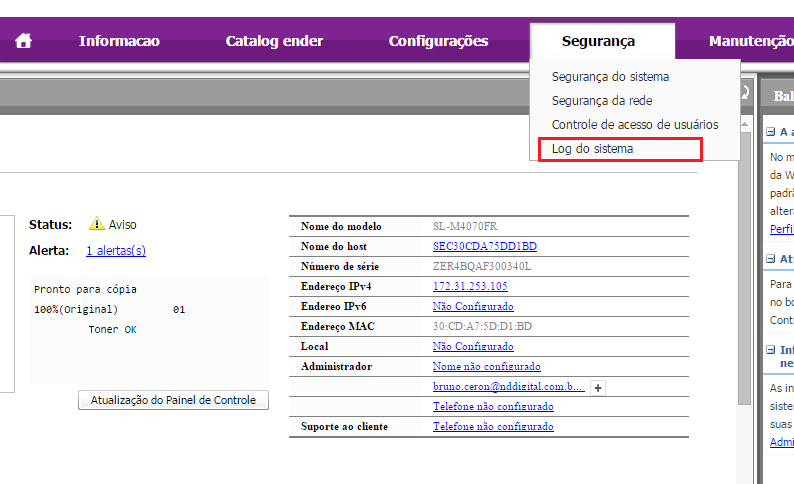Open IPv4 address 172.31.253.105 link
Image resolution: width=794 pixels, height=484 pixels.
pyautogui.click(x=470, y=286)
